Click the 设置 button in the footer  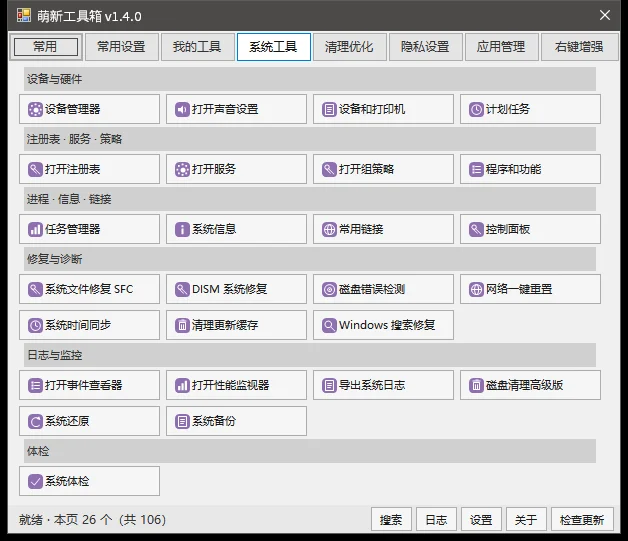(x=481, y=520)
